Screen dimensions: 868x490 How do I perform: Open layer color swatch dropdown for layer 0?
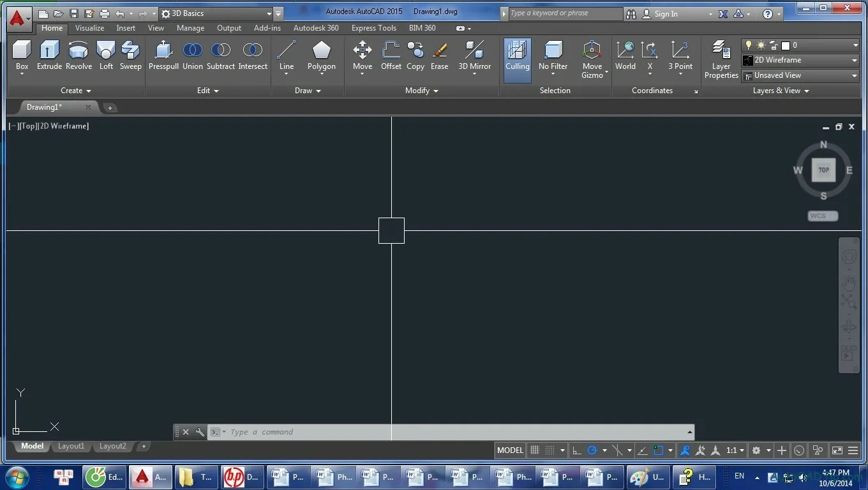click(786, 45)
